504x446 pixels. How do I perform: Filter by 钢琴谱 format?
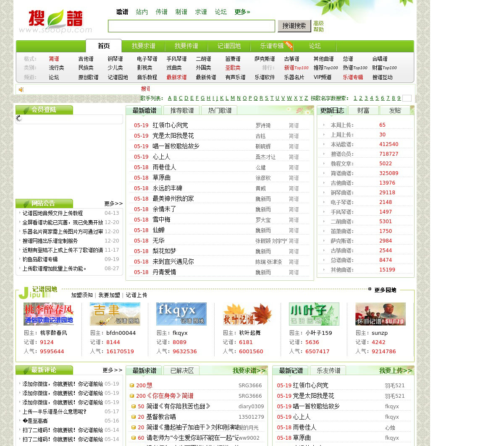[x=115, y=59]
